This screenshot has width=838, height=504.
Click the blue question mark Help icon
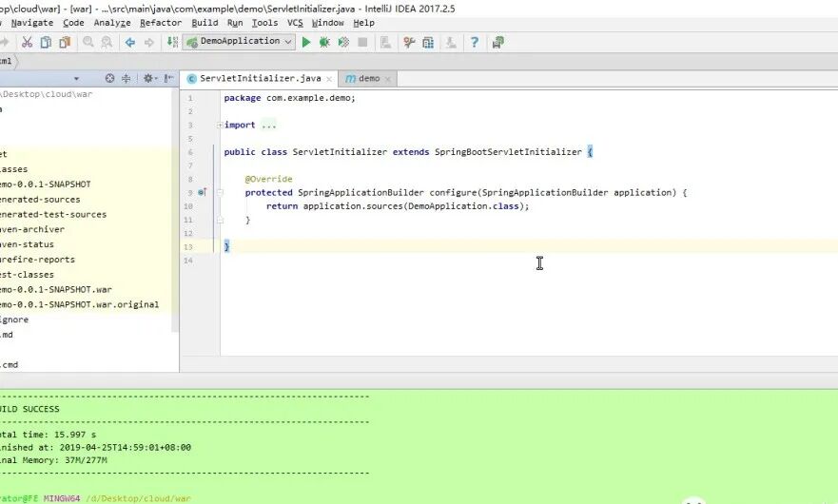click(x=474, y=42)
